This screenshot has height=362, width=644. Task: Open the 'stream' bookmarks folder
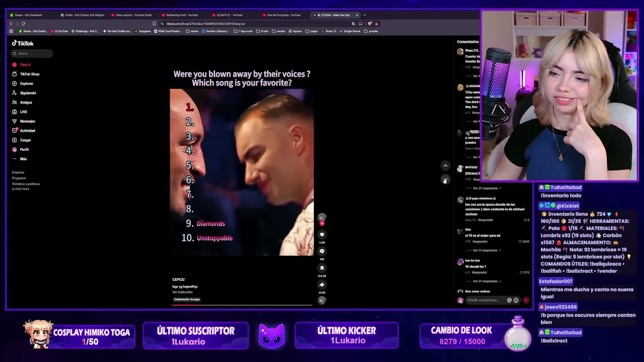coord(192,31)
